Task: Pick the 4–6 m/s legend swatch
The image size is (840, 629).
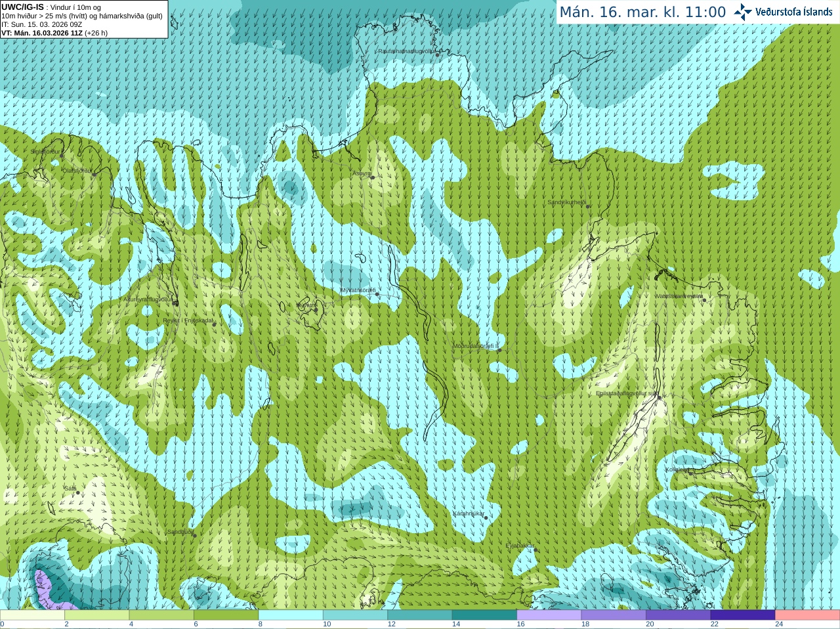Action: [161, 615]
